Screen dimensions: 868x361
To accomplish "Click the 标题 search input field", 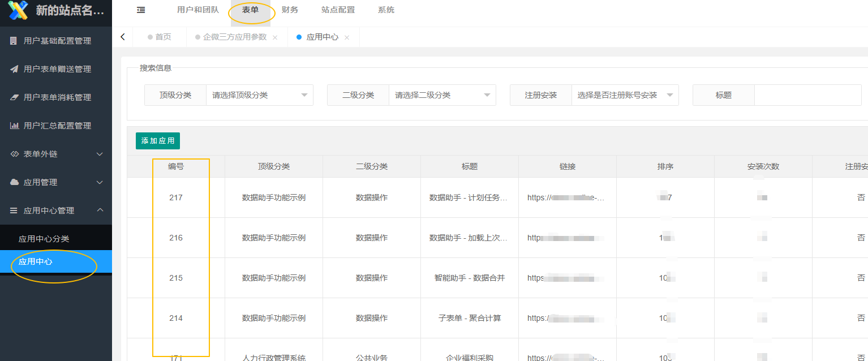I will point(807,95).
